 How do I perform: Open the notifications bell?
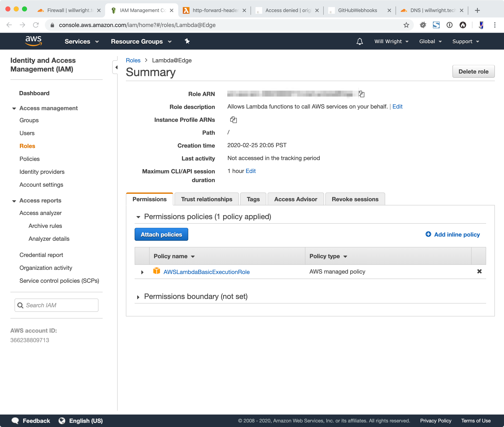tap(360, 41)
